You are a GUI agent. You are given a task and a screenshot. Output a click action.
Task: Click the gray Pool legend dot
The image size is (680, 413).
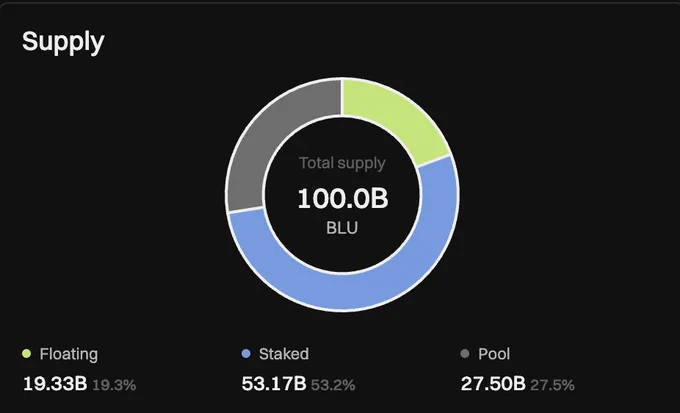(465, 354)
